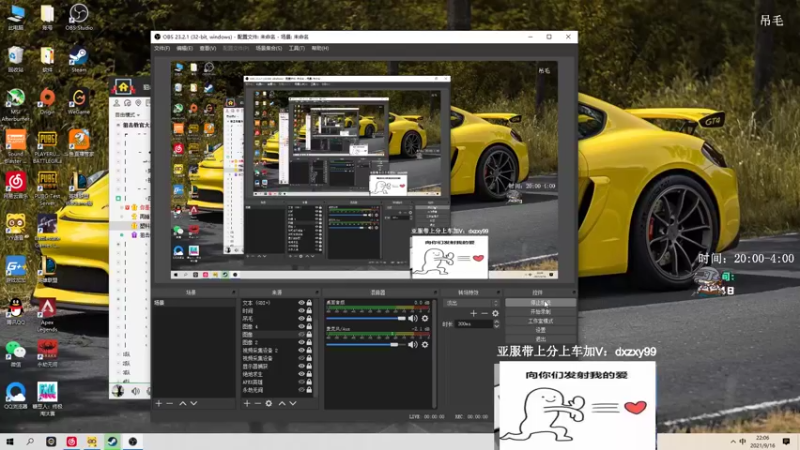This screenshot has height=450, width=800.
Task: Open Origin desktop shortcut
Action: click(47, 101)
